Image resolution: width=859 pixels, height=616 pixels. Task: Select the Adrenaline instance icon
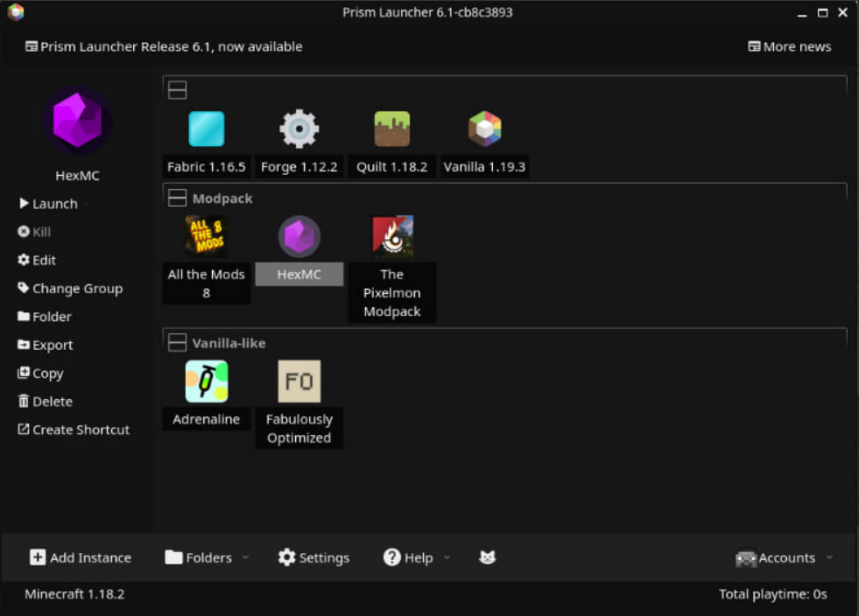tap(207, 381)
